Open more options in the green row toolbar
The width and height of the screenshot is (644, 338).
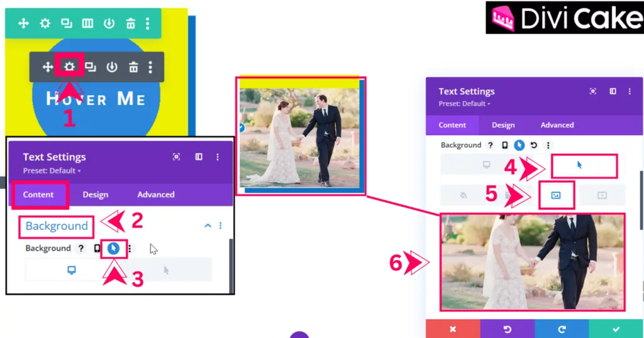pos(147,23)
